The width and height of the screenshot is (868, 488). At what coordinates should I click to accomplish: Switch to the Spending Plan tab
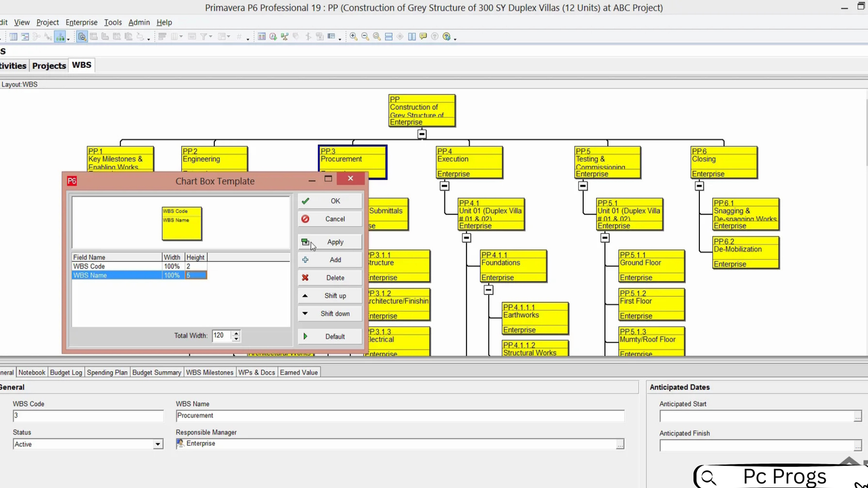[107, 373]
